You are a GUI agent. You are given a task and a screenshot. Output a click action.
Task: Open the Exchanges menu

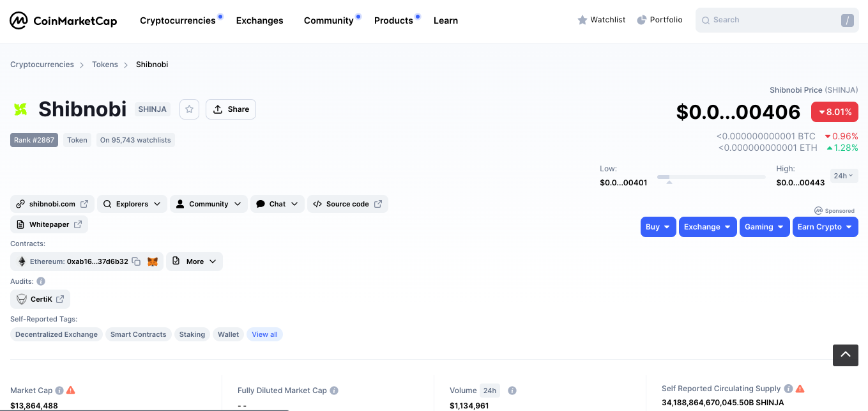click(x=259, y=20)
